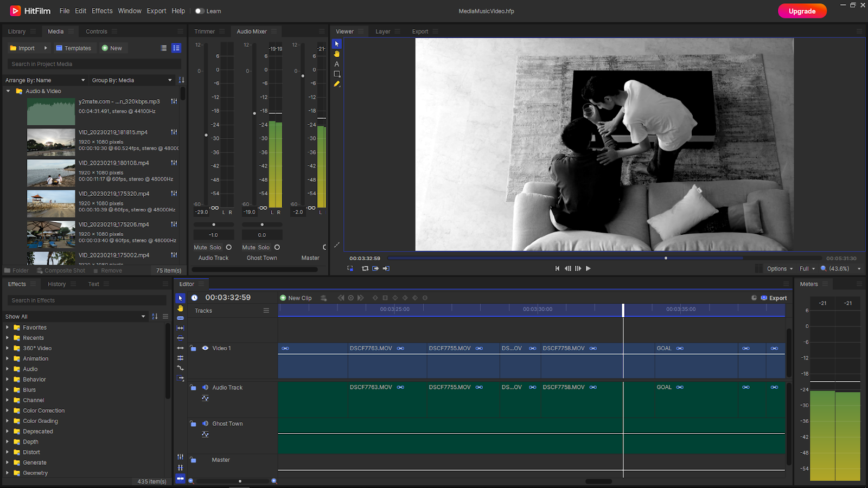Click the Export button in the Editor
Image resolution: width=868 pixels, height=488 pixels.
pyautogui.click(x=774, y=298)
